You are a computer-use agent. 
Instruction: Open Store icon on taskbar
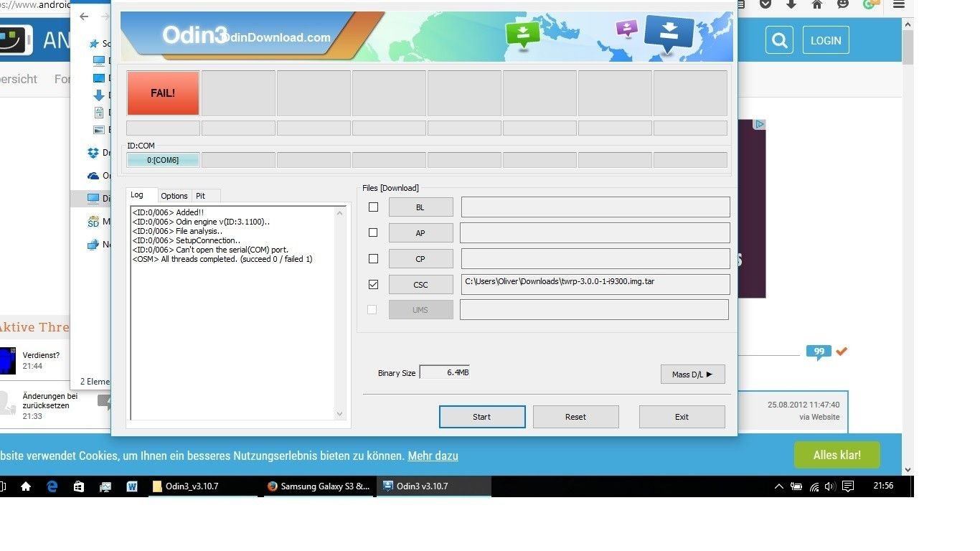point(79,486)
